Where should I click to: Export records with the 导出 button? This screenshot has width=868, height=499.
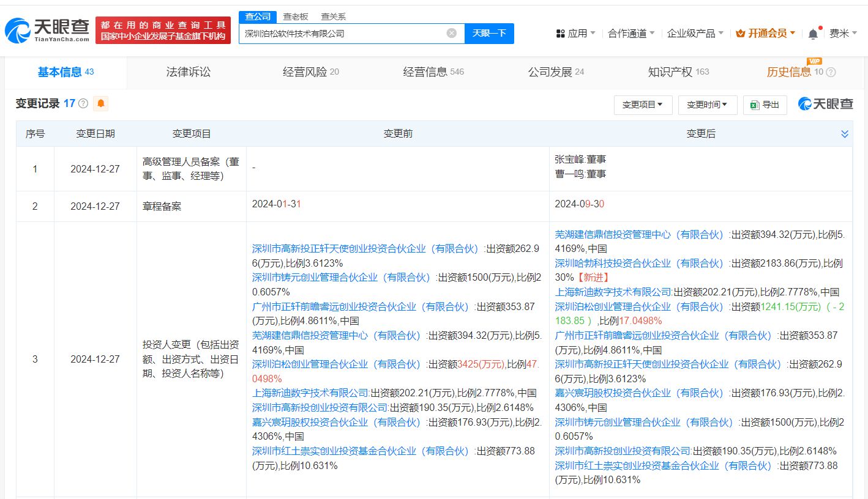point(765,105)
